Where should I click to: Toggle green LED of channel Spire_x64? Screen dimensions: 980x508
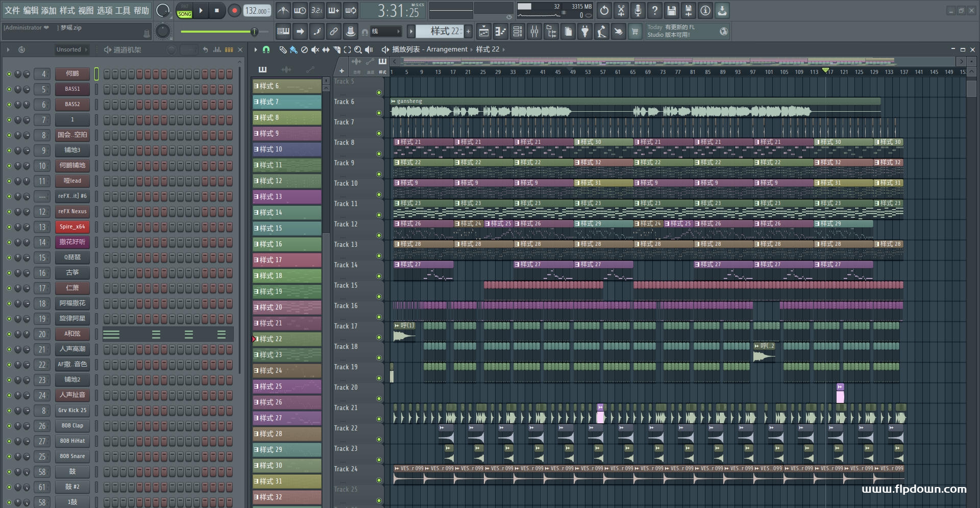[x=9, y=227]
